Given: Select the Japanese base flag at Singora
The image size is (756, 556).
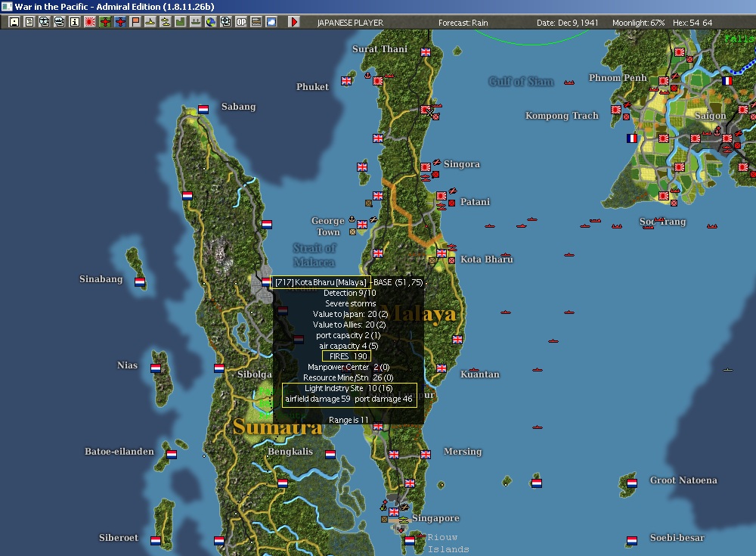Looking at the screenshot, I should [426, 167].
